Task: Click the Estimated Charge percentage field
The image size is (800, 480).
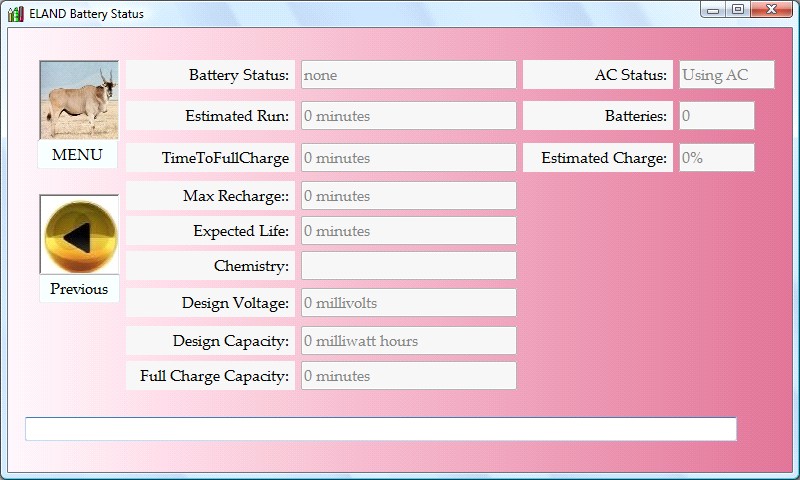Action: coord(716,158)
